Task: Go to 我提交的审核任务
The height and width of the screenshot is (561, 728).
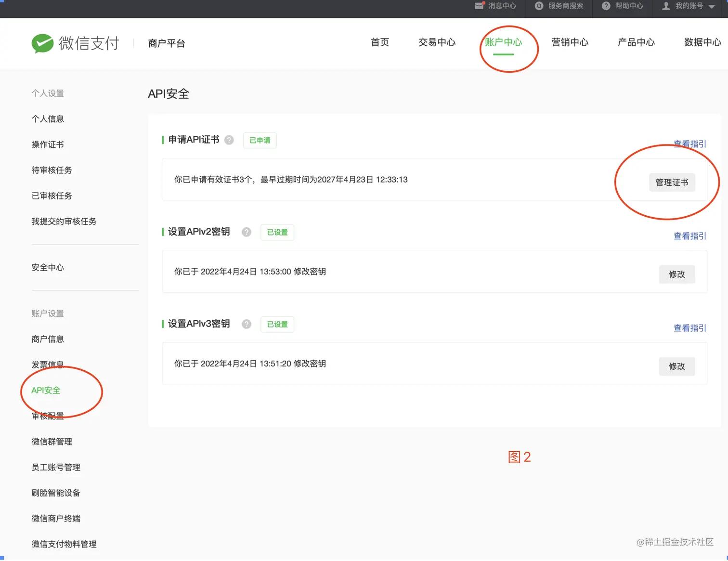Action: coord(64,222)
